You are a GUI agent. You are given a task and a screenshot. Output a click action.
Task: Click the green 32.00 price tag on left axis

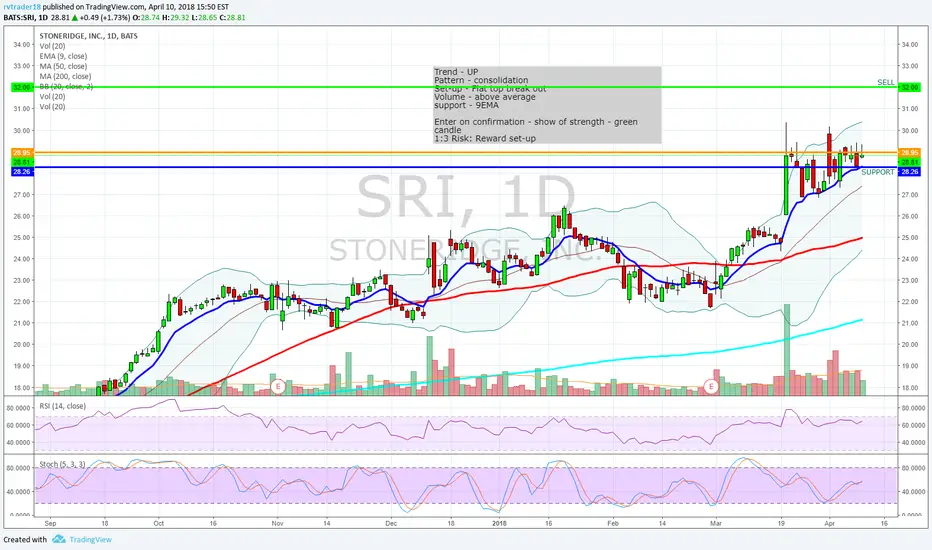[x=22, y=87]
